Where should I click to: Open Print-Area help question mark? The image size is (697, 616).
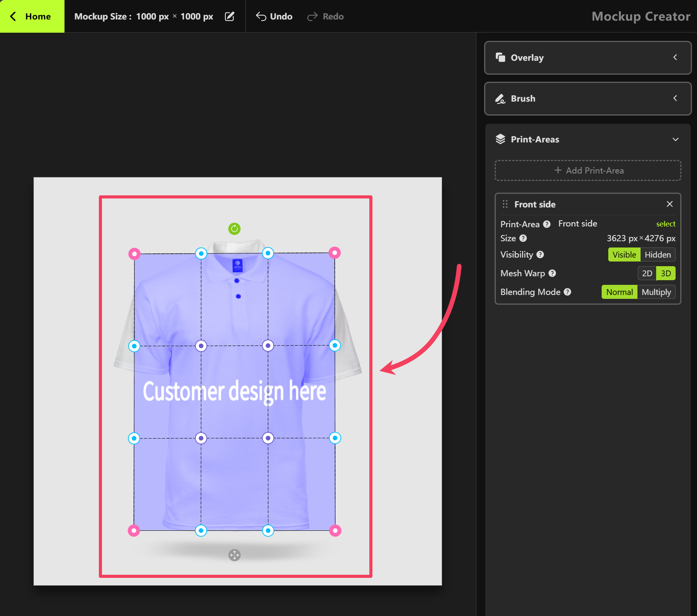547,224
